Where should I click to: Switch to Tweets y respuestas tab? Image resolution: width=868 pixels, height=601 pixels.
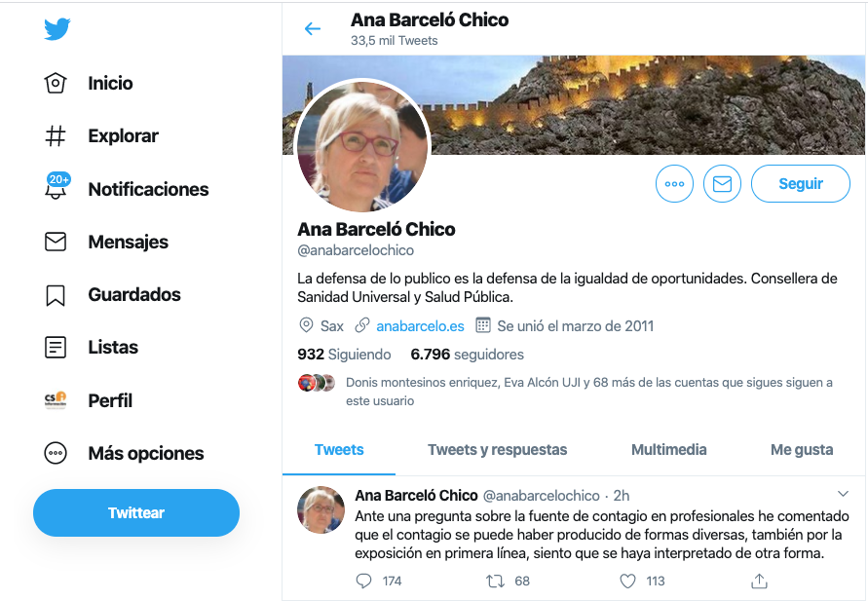click(x=497, y=449)
